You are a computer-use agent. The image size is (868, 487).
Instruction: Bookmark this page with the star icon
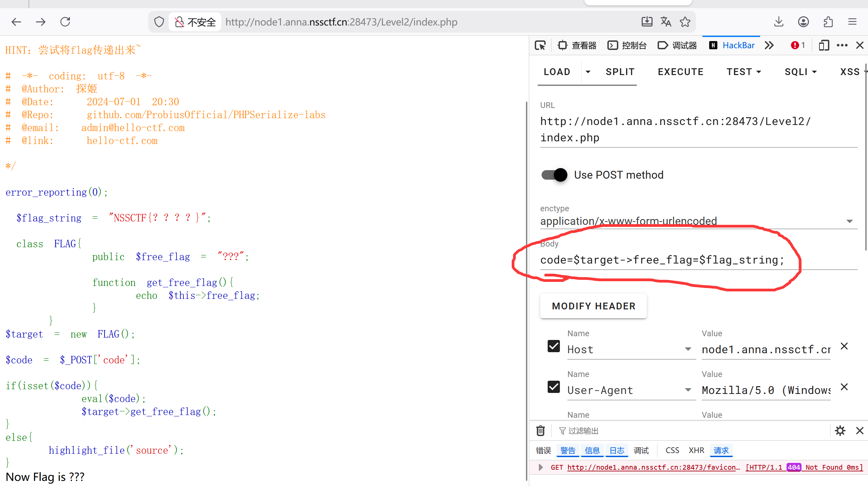click(x=685, y=22)
